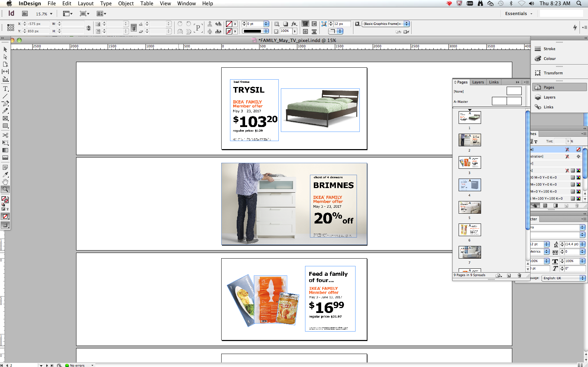588x367 pixels.
Task: Select the Zoom magnifier tool
Action: tap(5, 189)
